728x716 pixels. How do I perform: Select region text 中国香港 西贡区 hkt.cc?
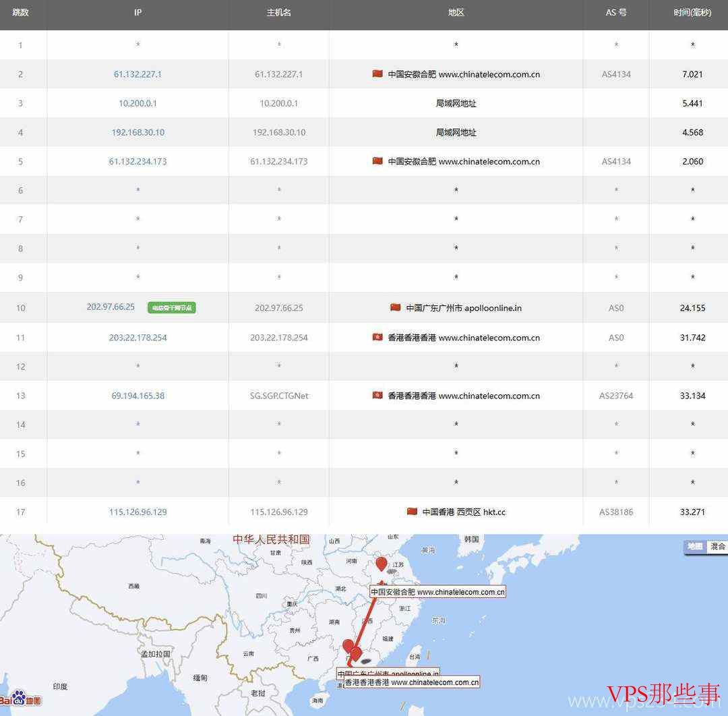[x=464, y=512]
